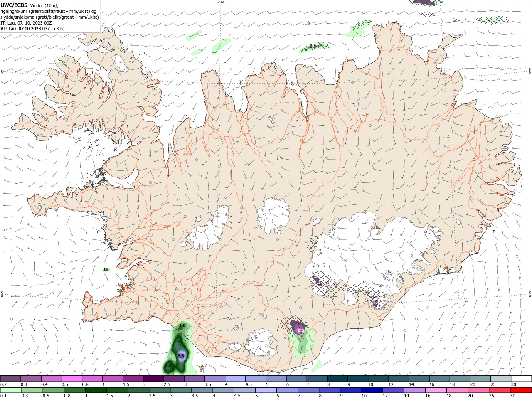Screen dimensions: 532x399
Task: Click the 'rigning/skúrir' legend description line
Action: [49, 11]
